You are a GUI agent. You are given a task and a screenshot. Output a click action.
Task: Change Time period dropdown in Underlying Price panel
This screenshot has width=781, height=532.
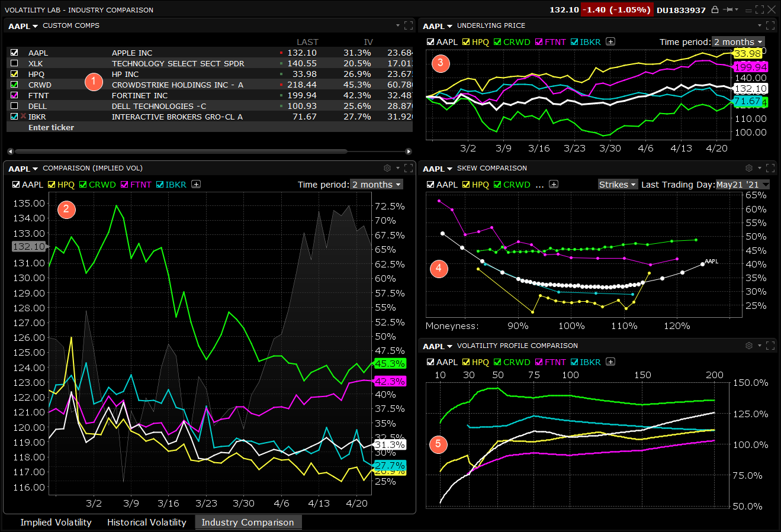coord(738,42)
